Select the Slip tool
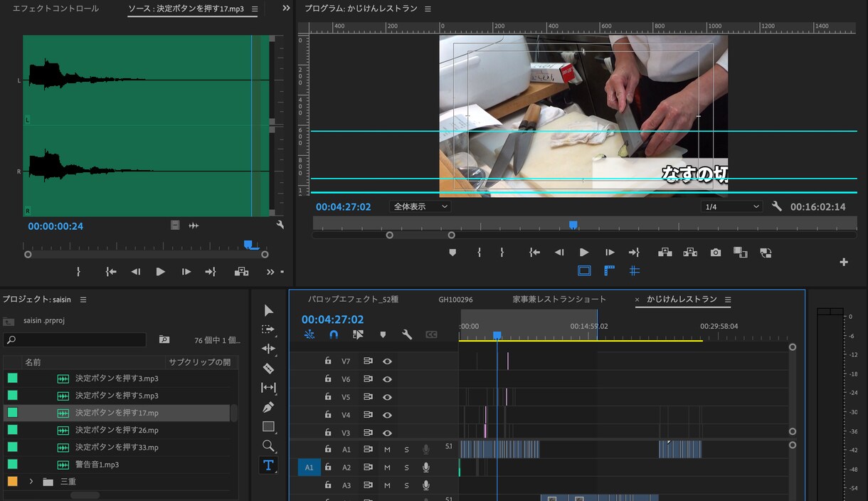 coord(268,388)
